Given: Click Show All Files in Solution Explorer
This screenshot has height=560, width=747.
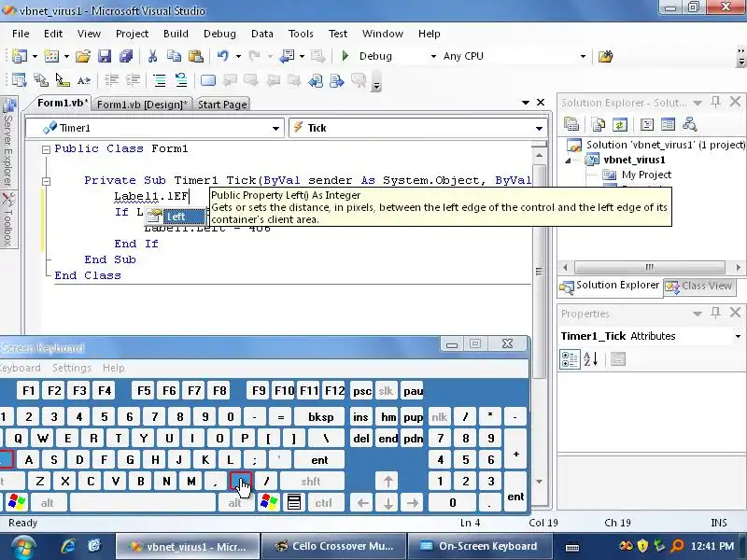Looking at the screenshot, I should click(598, 124).
